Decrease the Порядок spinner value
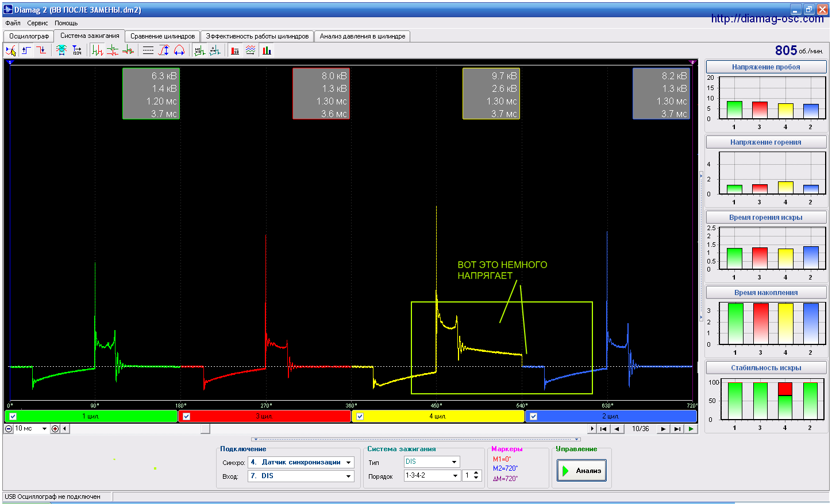The height and width of the screenshot is (504, 832). pos(476,478)
